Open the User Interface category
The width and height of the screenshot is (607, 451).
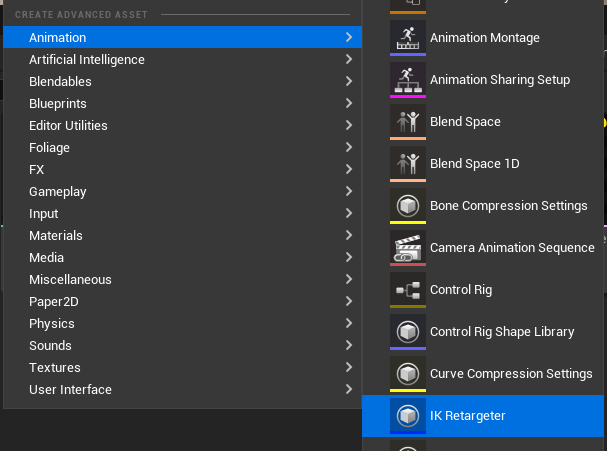pos(182,389)
